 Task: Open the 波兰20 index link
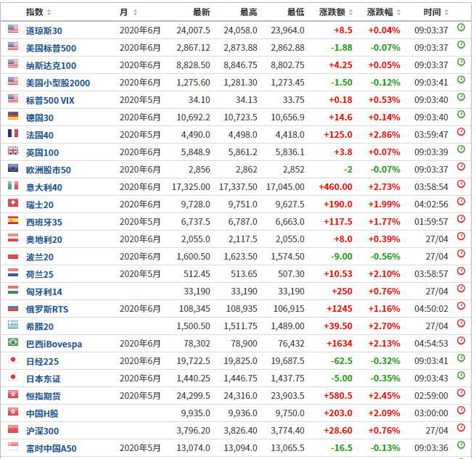click(x=40, y=257)
